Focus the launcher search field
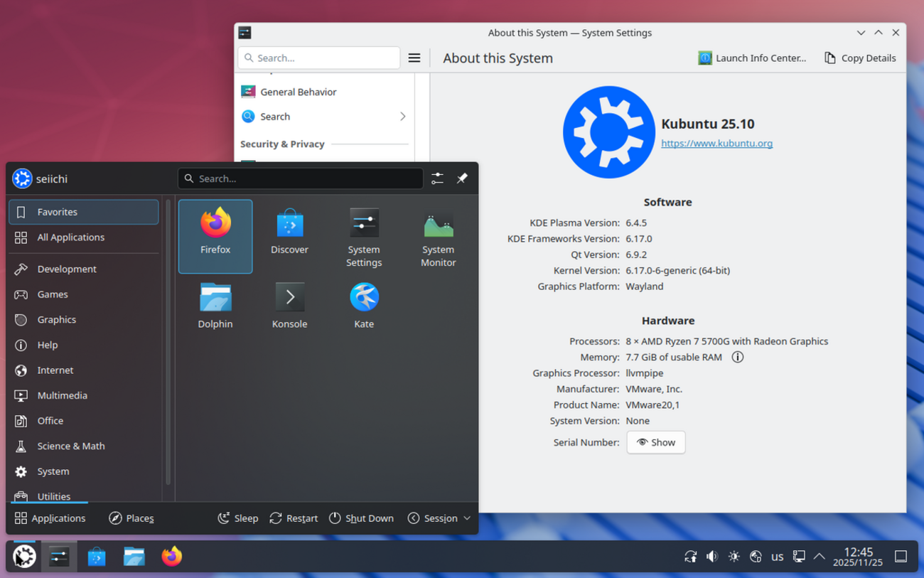924x578 pixels. pos(301,178)
